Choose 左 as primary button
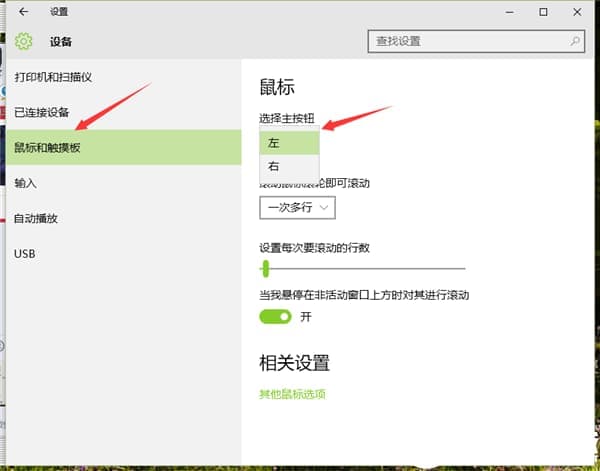Screen dimensions: 600x471 point(289,143)
